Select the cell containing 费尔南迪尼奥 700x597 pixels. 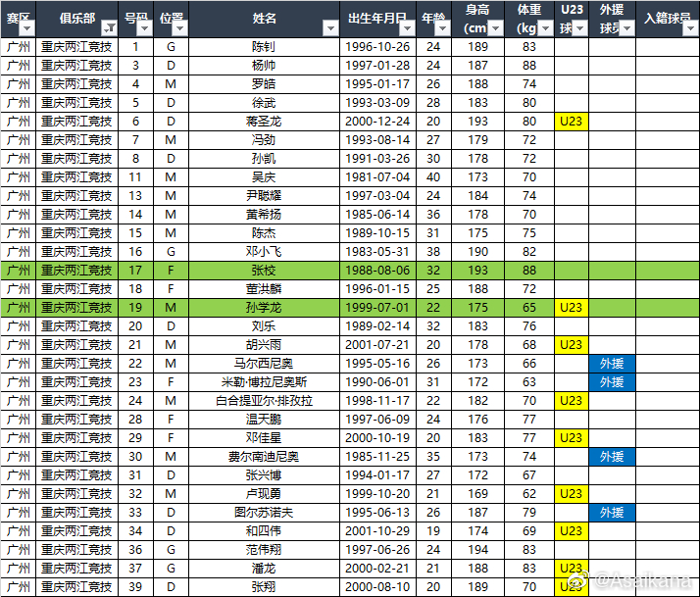pos(264,457)
